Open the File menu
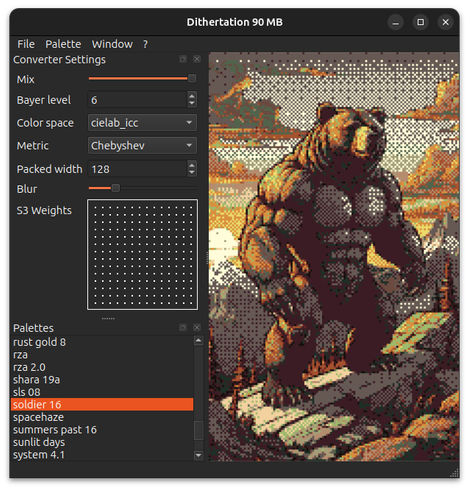 (26, 44)
